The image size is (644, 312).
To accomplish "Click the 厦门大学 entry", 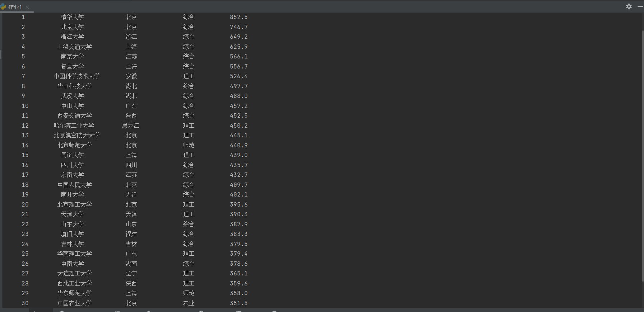I will [x=72, y=234].
